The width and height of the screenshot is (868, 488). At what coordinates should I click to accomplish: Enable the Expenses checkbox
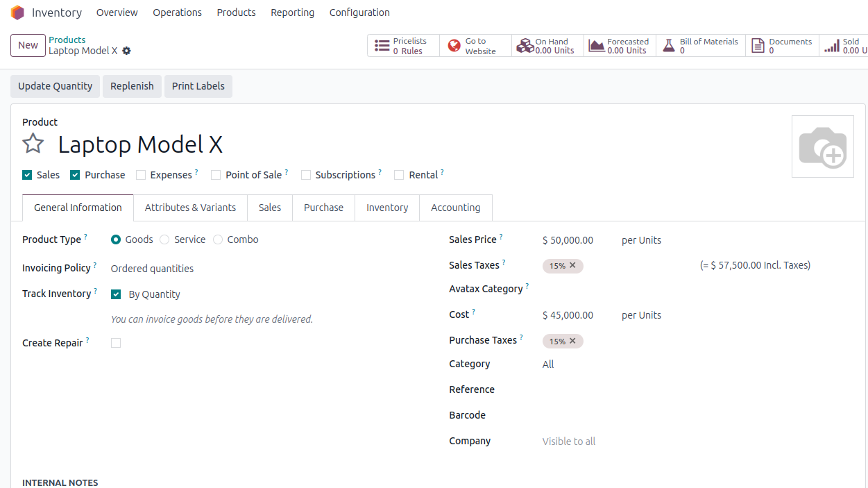[x=140, y=175]
